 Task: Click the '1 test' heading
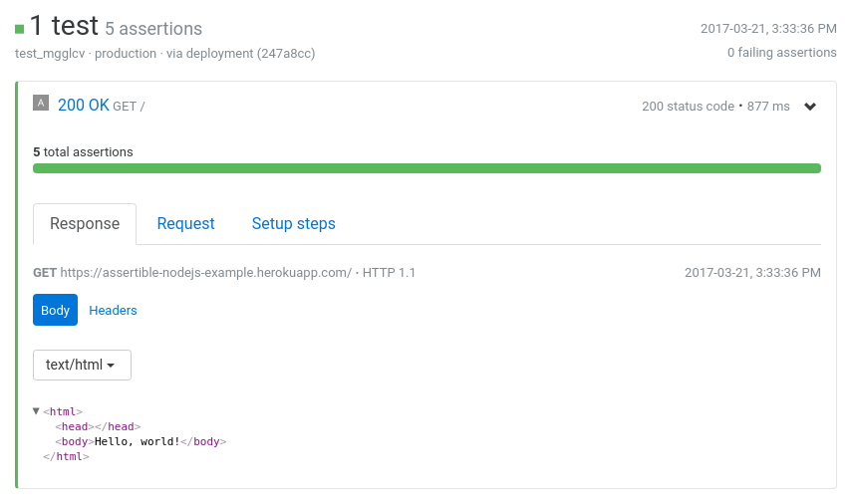pos(64,26)
